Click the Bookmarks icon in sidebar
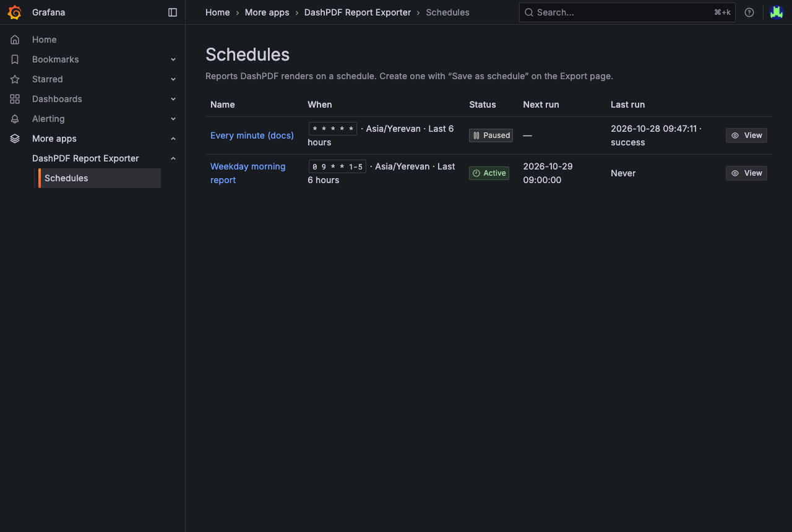 point(15,59)
